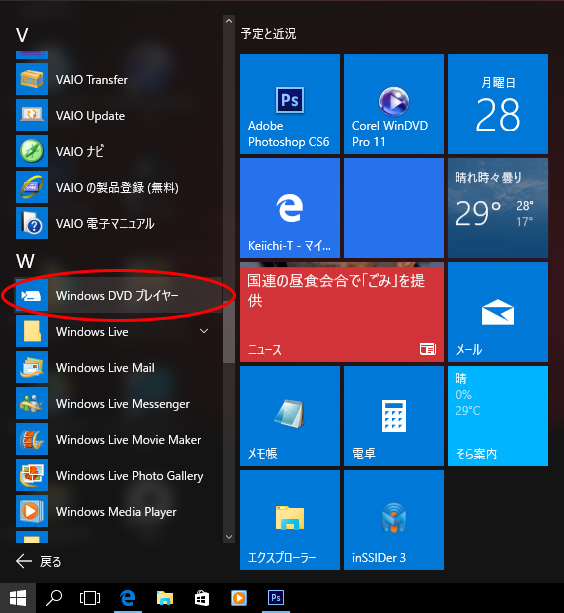
Task: Select the Windows Live Mail label
Action: coord(105,368)
